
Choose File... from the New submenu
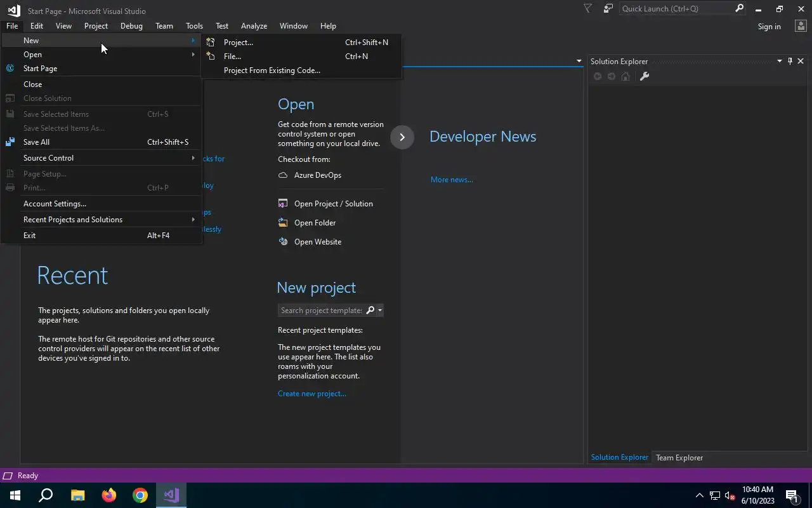(301, 56)
